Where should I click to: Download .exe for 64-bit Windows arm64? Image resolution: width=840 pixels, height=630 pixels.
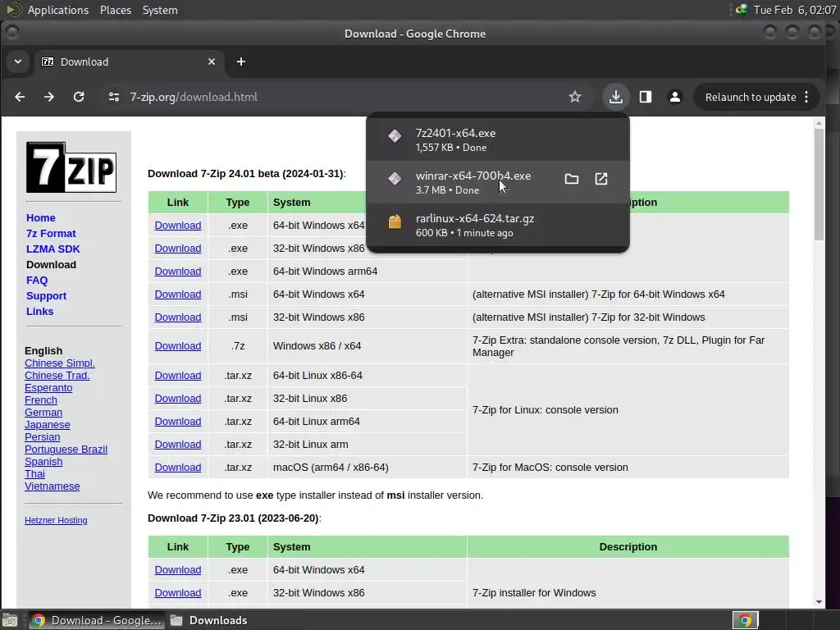tap(178, 272)
